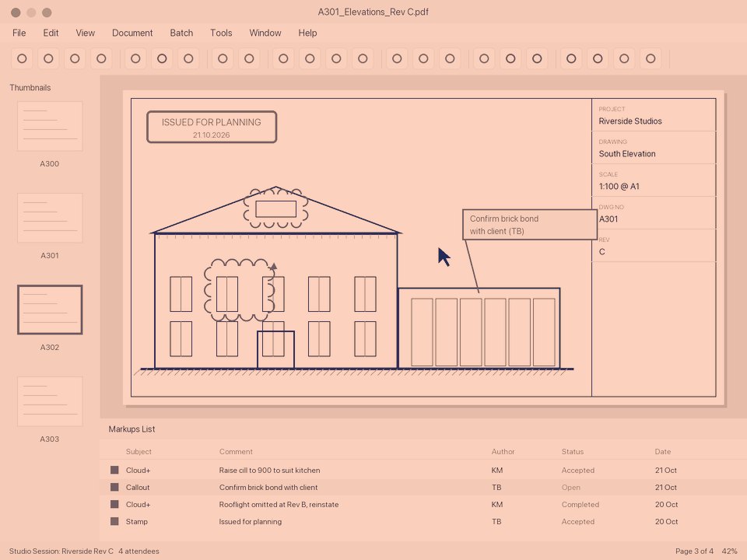Select the A300 page thumbnail
The height and width of the screenshot is (560, 747).
(50, 126)
